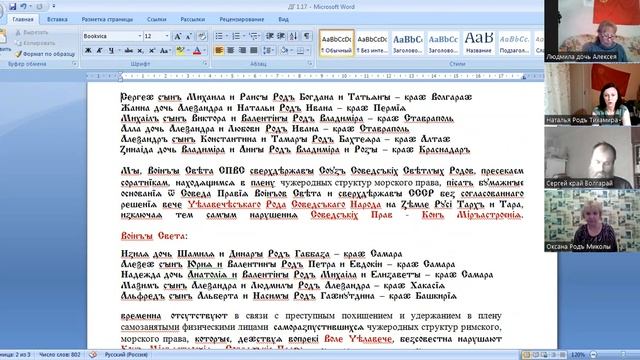Open borders button
This screenshot has height=360, width=640.
300,51
